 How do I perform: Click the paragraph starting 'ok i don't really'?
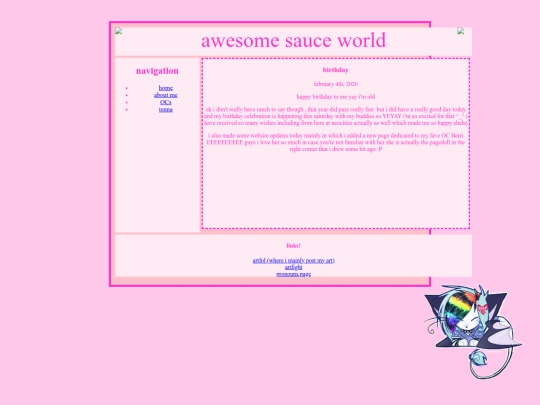[335, 116]
